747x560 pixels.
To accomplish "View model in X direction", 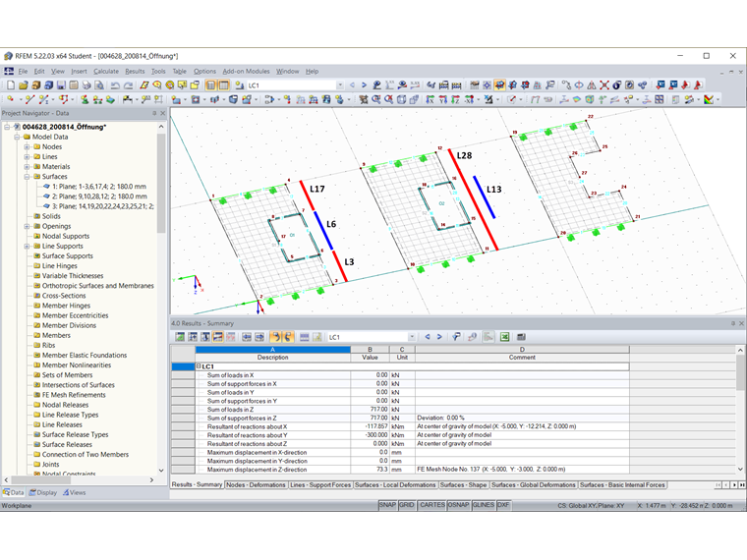I will pyautogui.click(x=430, y=99).
